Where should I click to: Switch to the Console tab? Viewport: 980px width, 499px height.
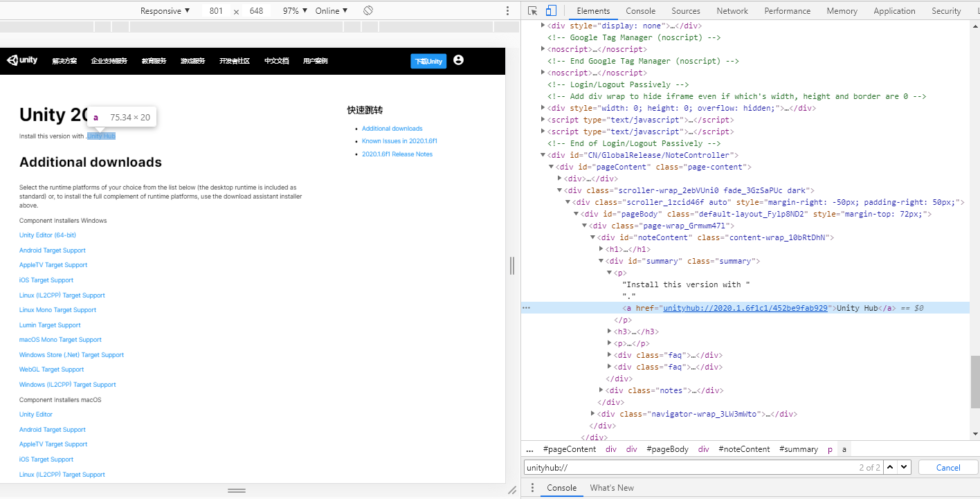click(x=641, y=11)
